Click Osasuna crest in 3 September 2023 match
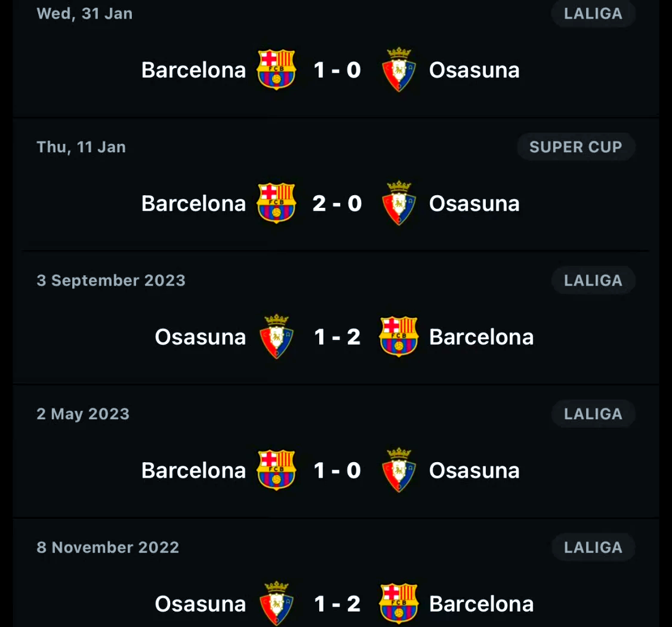672x627 pixels. point(276,337)
